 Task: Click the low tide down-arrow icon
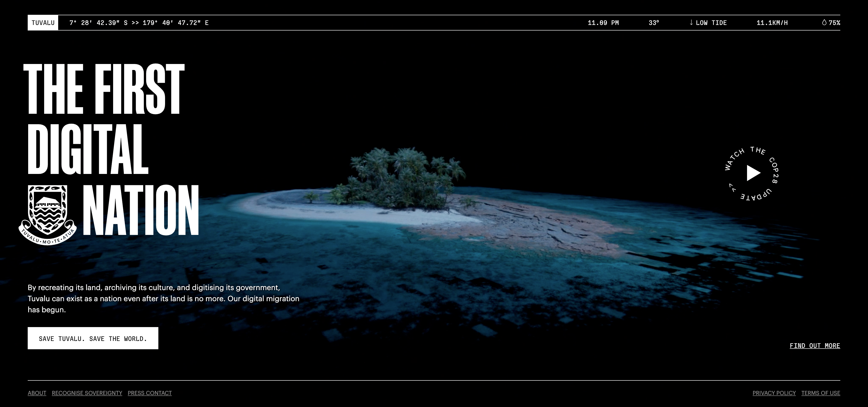click(x=691, y=23)
